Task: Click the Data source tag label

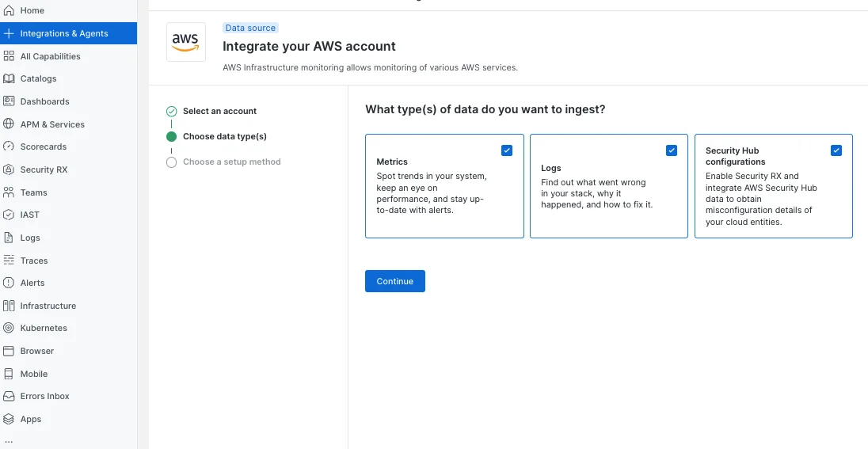Action: coord(250,28)
